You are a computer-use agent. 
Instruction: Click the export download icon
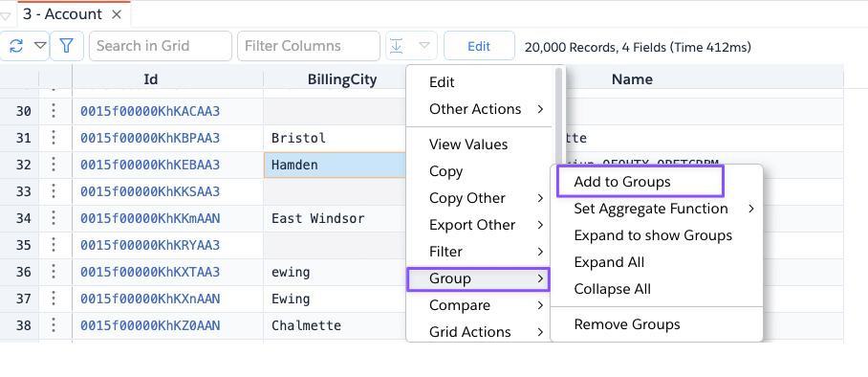(397, 46)
